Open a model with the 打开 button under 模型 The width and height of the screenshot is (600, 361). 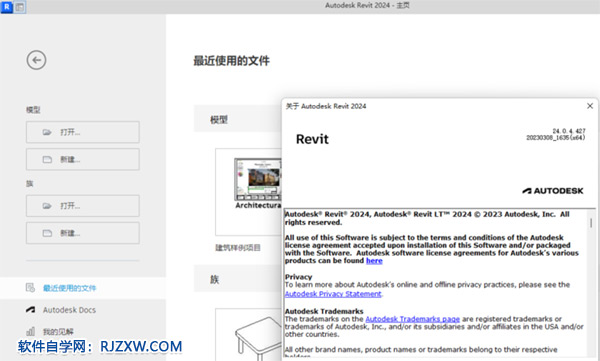click(x=83, y=132)
